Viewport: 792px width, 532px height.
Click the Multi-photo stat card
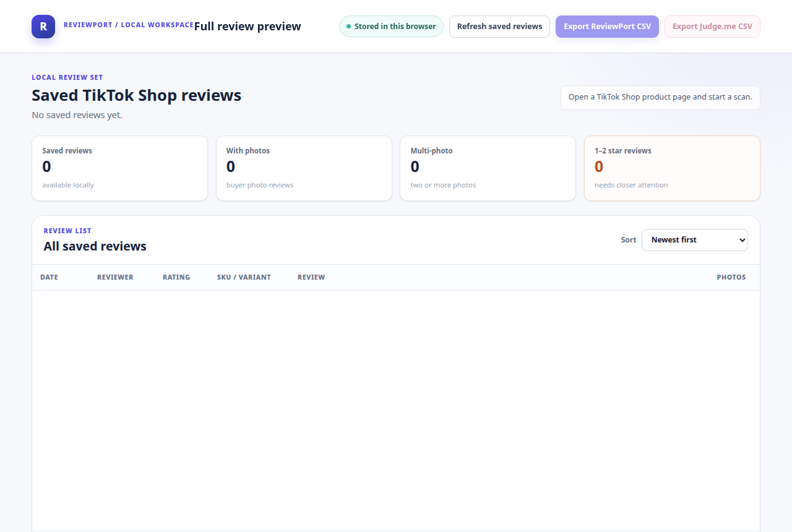488,168
